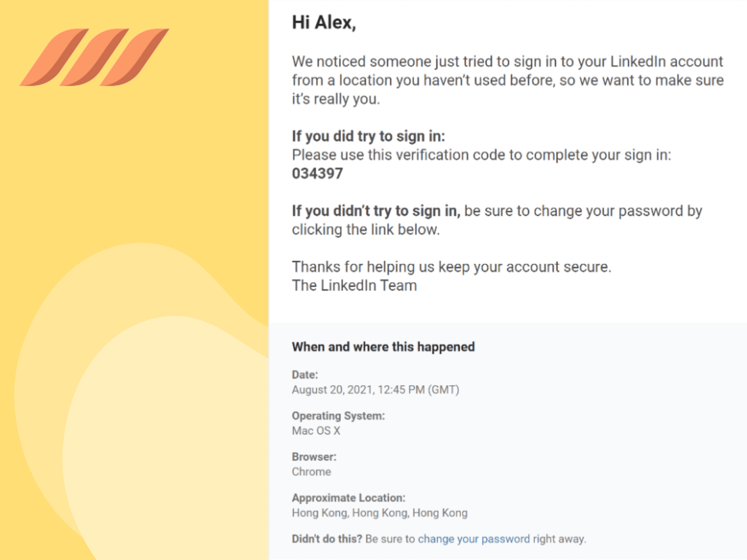The image size is (747, 560).
Task: Click the "Please use this verification code" line
Action: pos(481,155)
